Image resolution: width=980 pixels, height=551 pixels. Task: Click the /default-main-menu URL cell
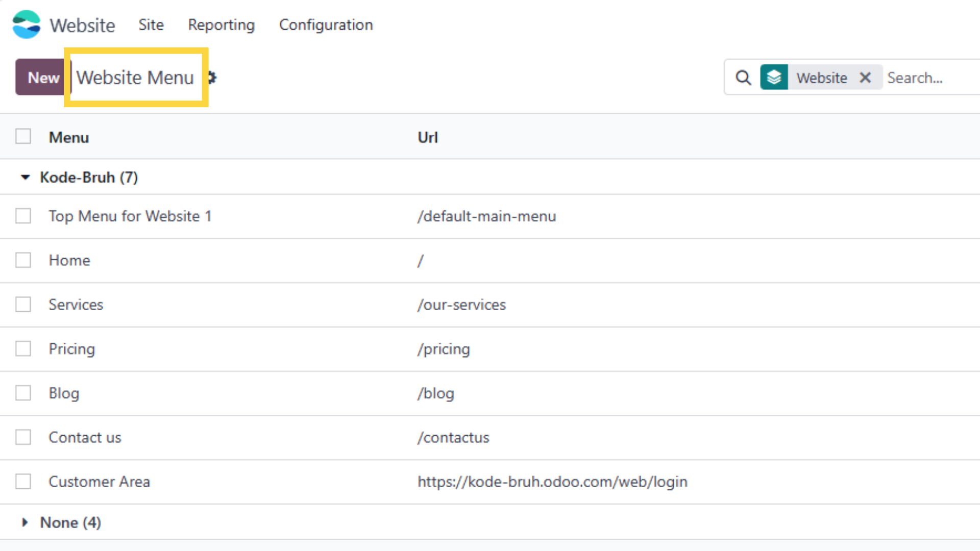(487, 216)
